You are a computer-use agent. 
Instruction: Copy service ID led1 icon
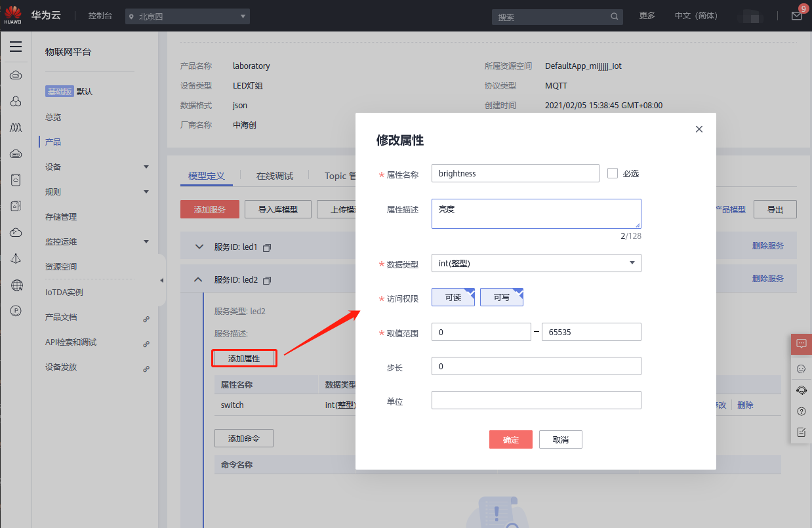tap(267, 247)
